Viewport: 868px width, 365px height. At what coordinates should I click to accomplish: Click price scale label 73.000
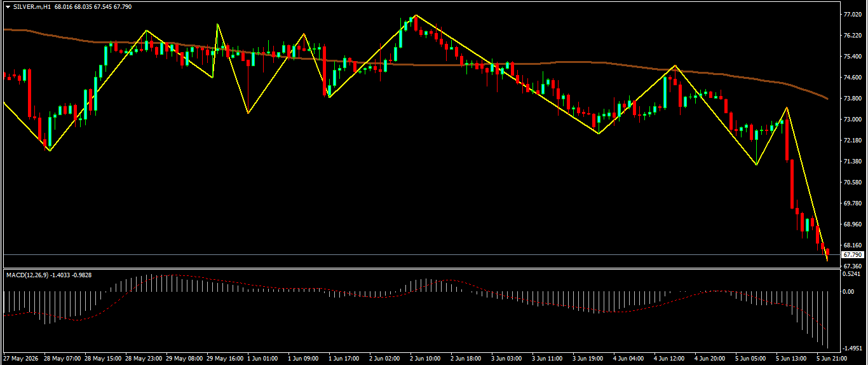click(852, 120)
